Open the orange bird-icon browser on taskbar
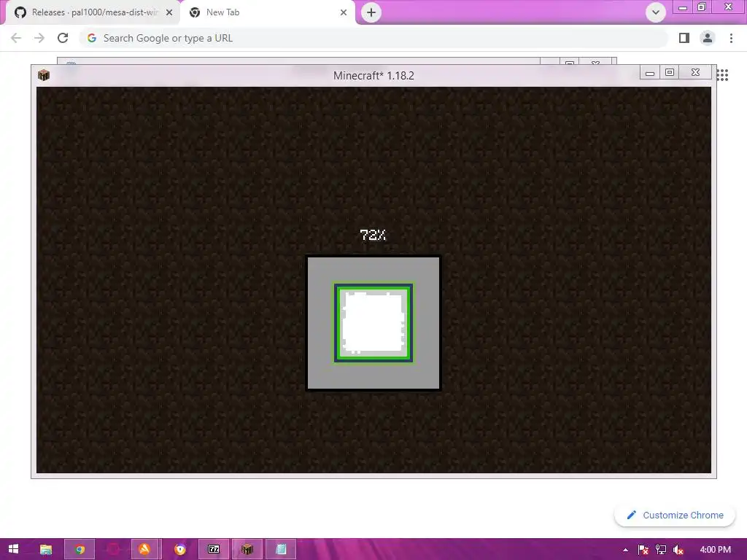 (x=180, y=549)
